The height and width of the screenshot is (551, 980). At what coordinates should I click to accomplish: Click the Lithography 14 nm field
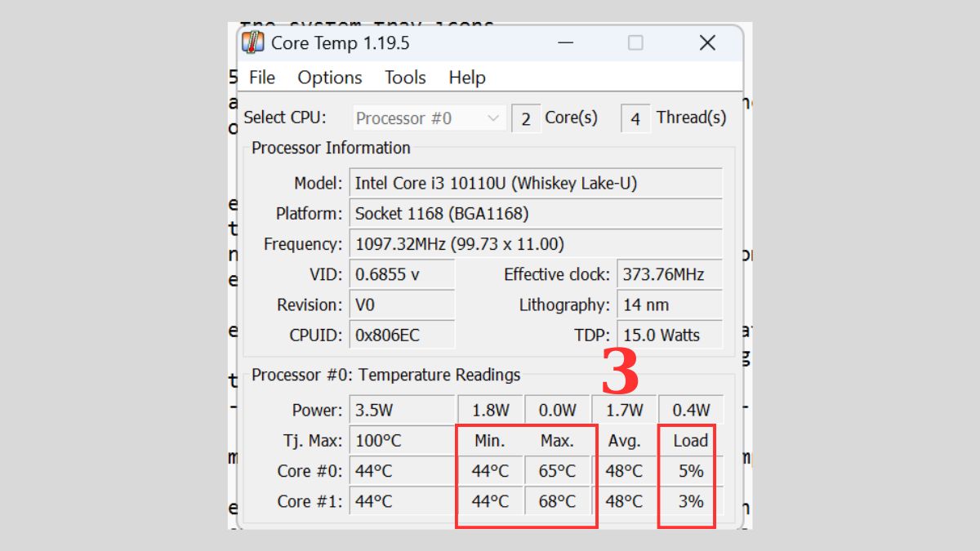click(x=670, y=304)
